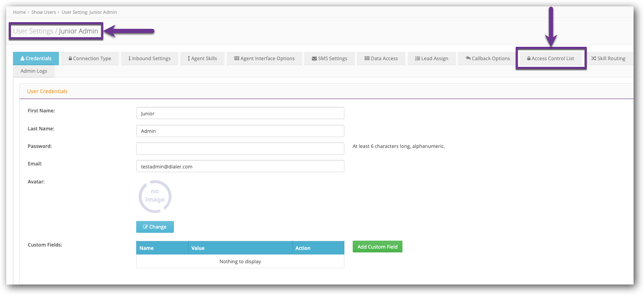Select the Skill Routing tab
The width and height of the screenshot is (644, 295).
coord(608,58)
